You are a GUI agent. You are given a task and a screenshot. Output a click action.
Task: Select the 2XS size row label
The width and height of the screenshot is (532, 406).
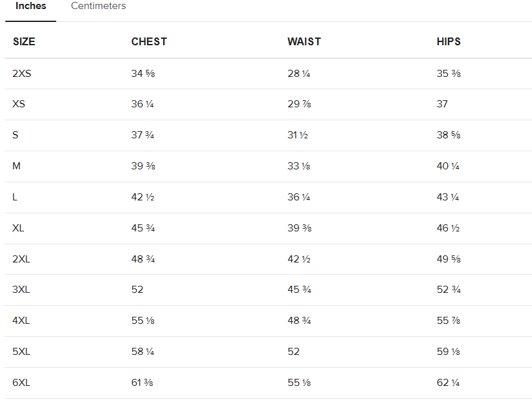[22, 74]
